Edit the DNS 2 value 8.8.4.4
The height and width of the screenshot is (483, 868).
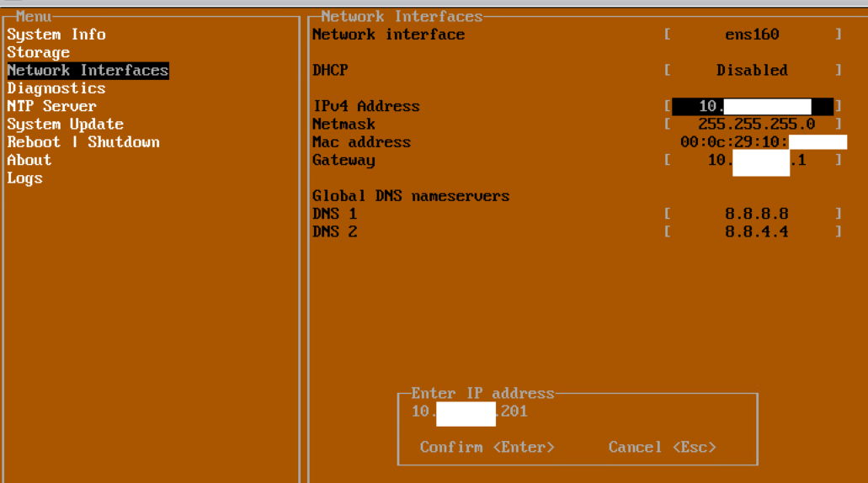[756, 231]
